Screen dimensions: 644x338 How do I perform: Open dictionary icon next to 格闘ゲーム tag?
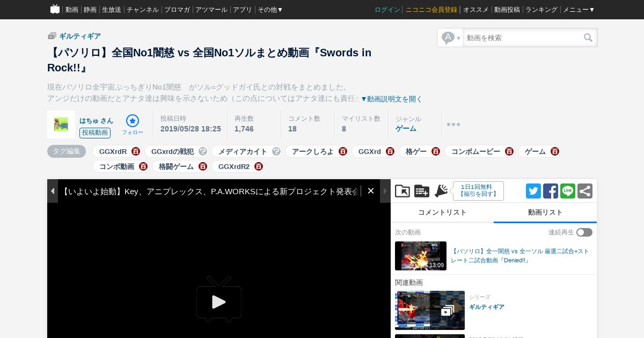coord(203,167)
